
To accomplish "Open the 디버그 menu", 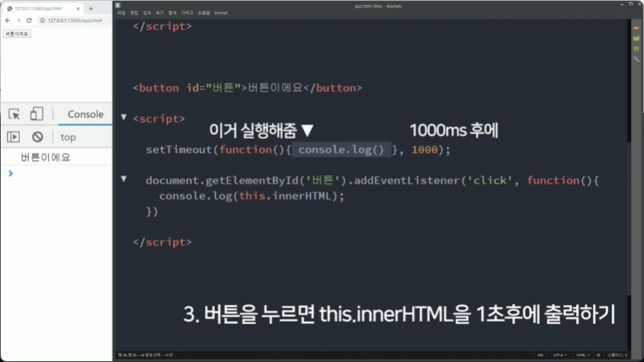I will [x=187, y=13].
